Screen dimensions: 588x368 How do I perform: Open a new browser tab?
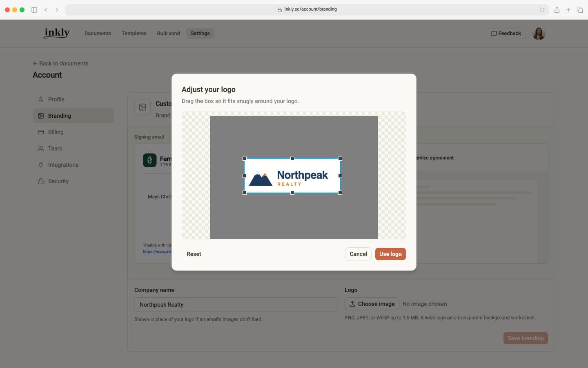[568, 10]
